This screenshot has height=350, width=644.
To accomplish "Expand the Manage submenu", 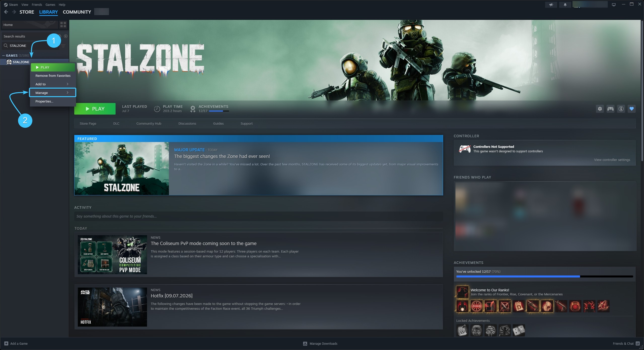I will pos(53,93).
